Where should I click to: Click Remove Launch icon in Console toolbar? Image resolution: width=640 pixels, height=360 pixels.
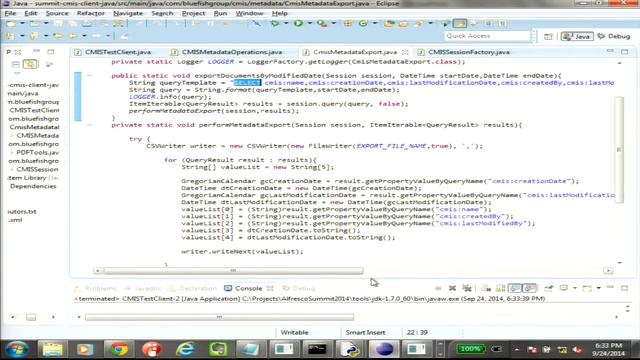pyautogui.click(x=452, y=288)
